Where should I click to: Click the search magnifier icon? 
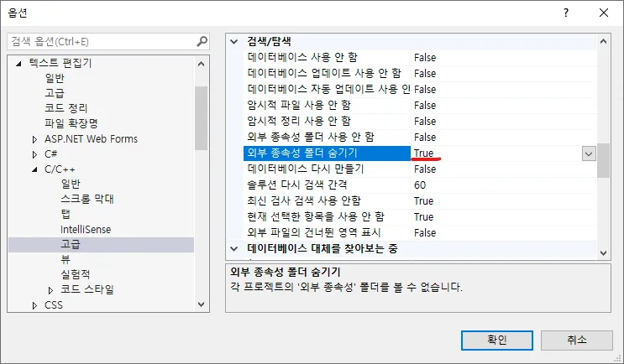pyautogui.click(x=201, y=41)
